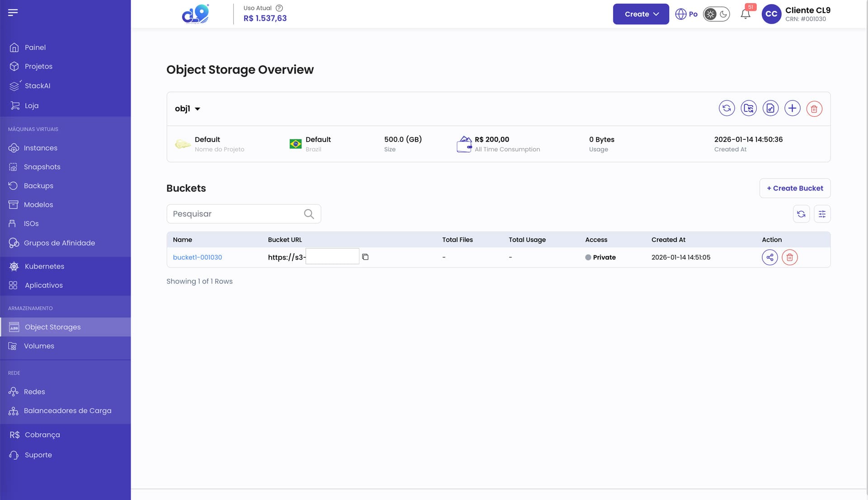Open the bucket1-001030 link

(x=197, y=257)
